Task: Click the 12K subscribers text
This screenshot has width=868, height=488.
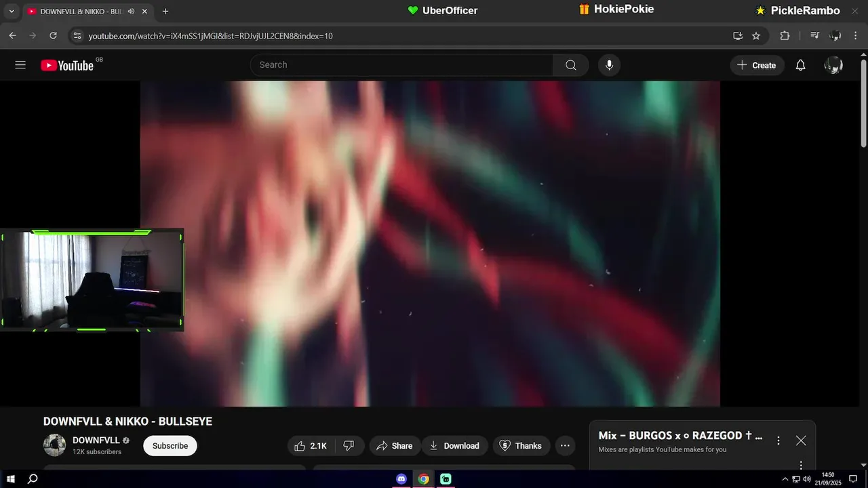Action: 97,452
